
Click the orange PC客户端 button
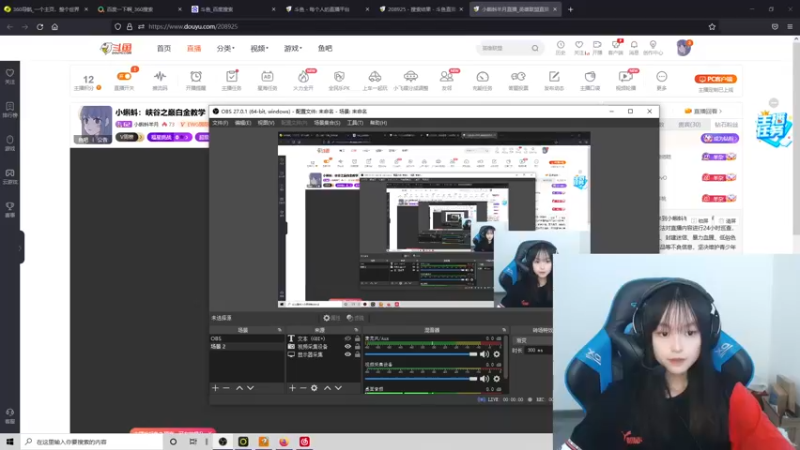[716, 79]
